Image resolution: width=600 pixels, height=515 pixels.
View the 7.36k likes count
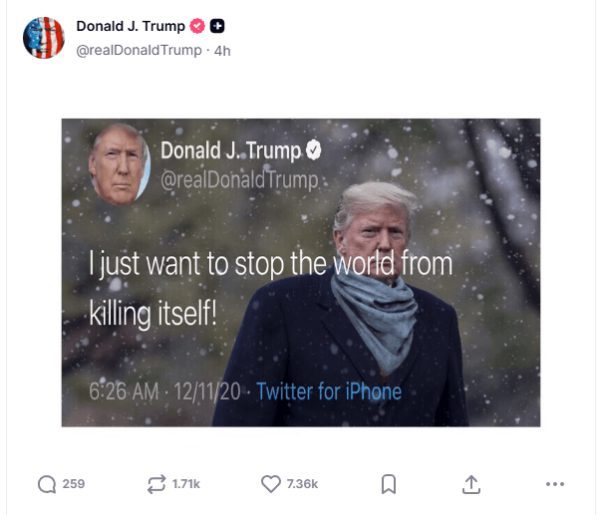click(x=302, y=484)
